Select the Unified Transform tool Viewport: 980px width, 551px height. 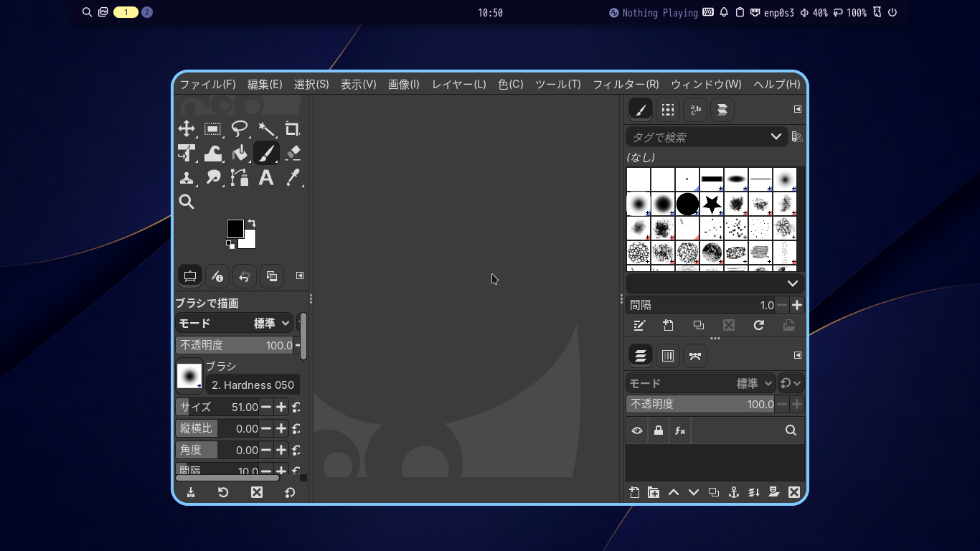click(x=187, y=153)
